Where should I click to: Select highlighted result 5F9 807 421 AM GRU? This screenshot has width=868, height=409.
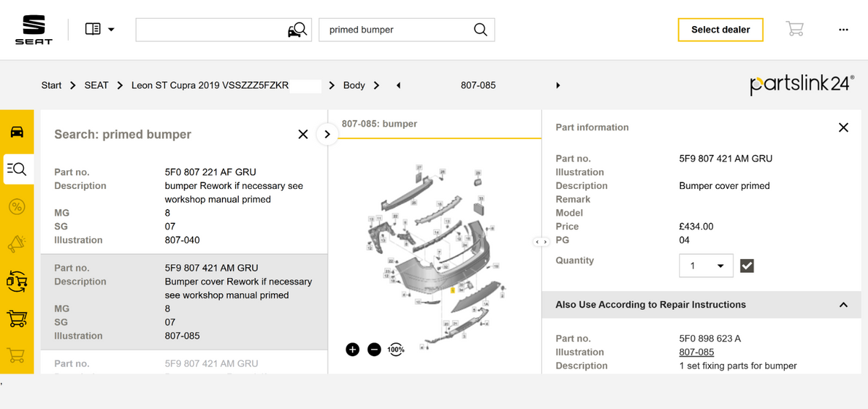coord(184,302)
